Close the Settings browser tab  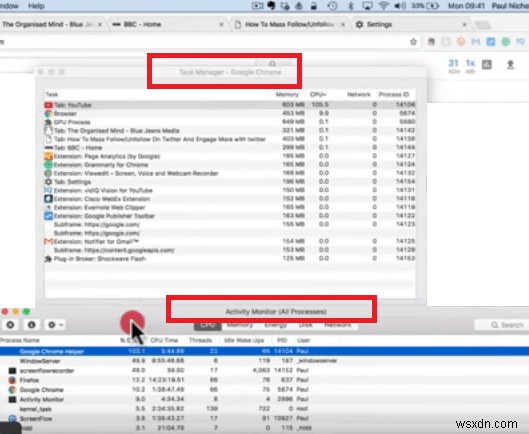(464, 24)
